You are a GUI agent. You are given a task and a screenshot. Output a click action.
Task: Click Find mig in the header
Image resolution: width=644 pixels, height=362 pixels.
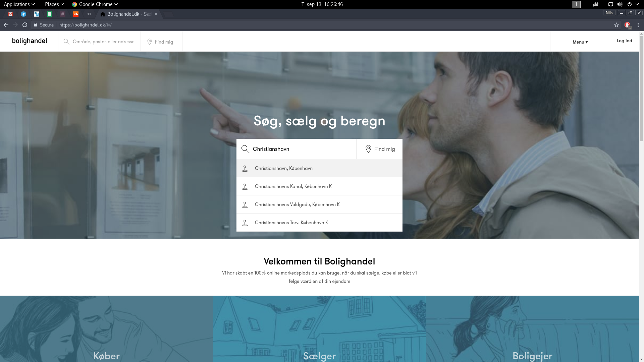pos(161,42)
